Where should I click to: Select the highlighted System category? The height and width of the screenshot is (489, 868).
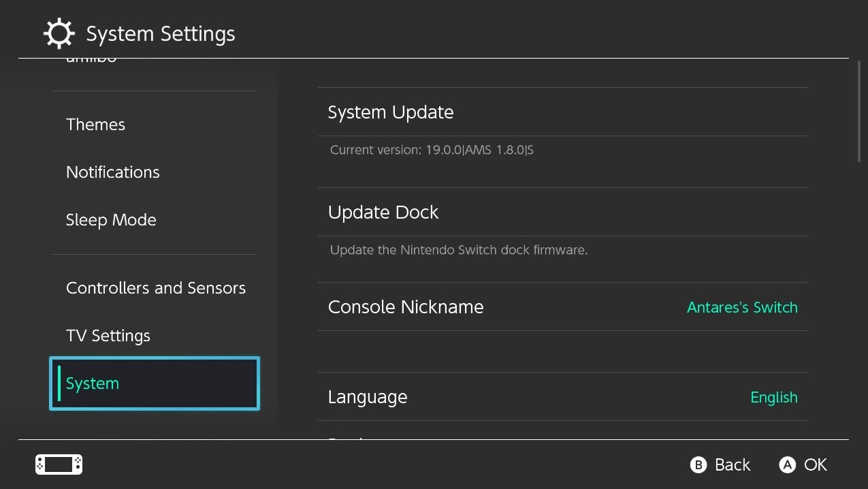[x=155, y=383]
